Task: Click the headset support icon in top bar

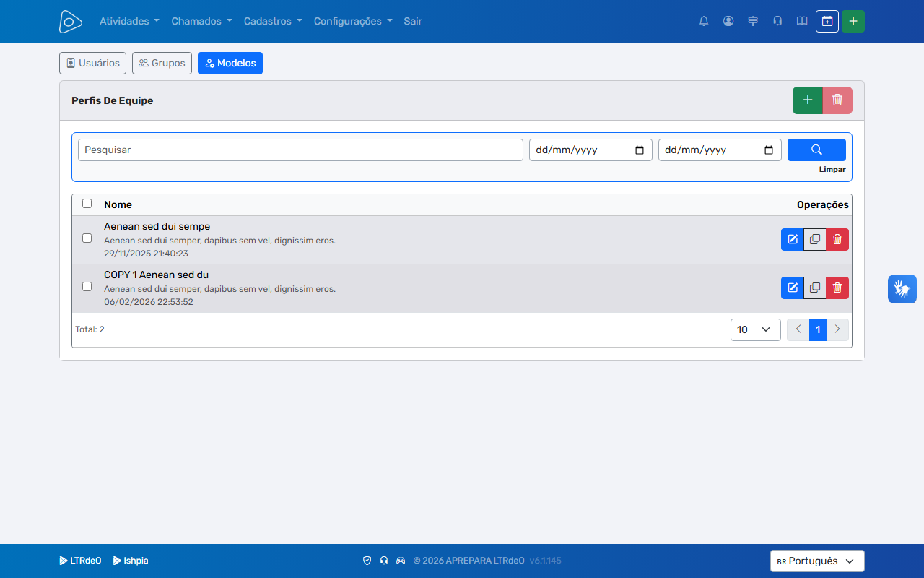Action: (777, 21)
